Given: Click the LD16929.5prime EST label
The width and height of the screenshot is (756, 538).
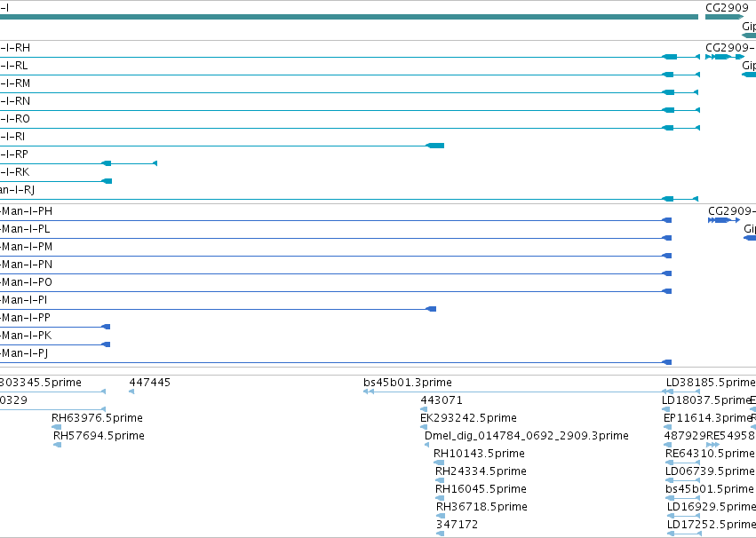Looking at the screenshot, I should 712,507.
